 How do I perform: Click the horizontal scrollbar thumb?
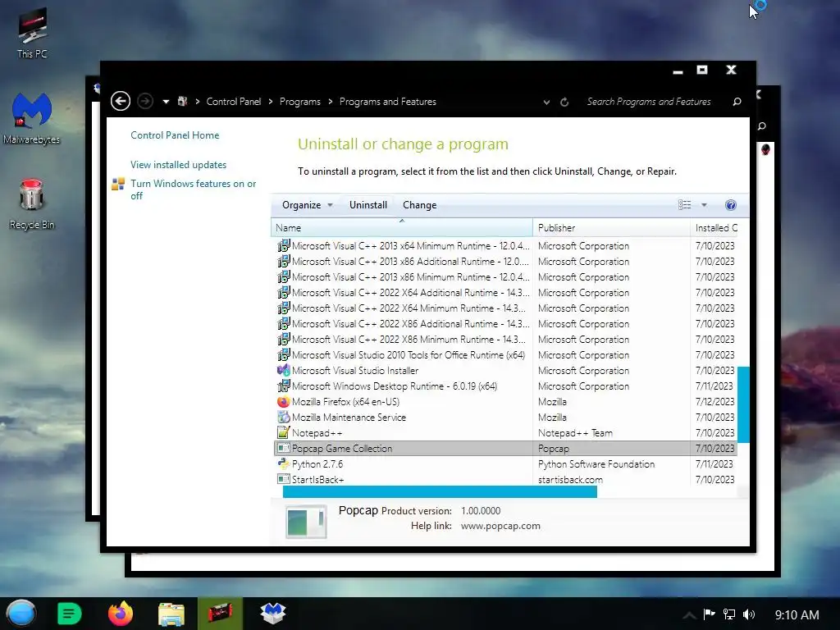(440, 492)
